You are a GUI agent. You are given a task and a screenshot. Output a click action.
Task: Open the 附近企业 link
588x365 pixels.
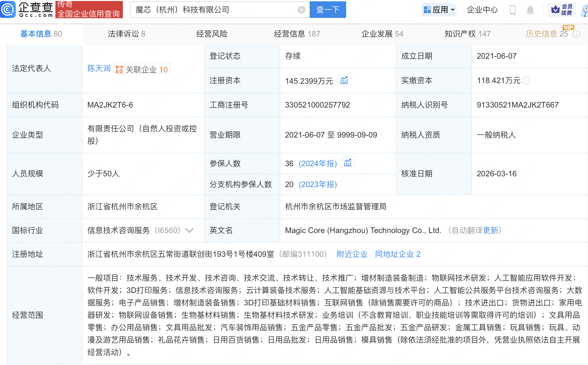click(x=352, y=254)
